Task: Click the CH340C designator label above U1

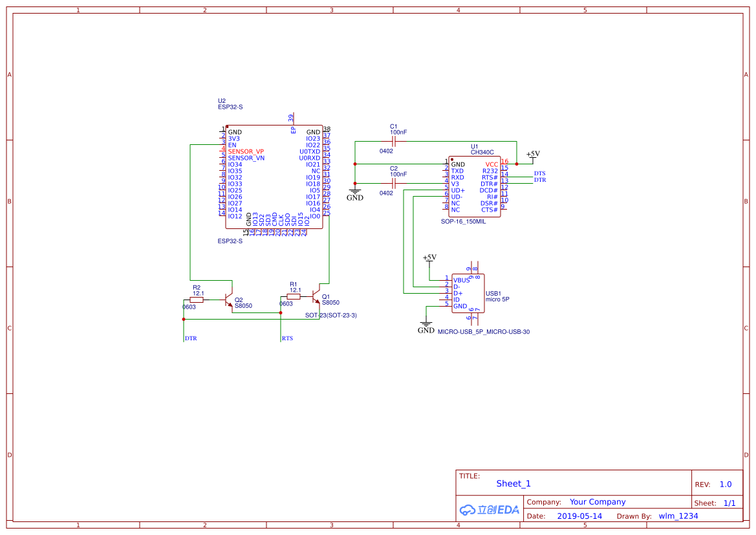Action: [x=482, y=152]
